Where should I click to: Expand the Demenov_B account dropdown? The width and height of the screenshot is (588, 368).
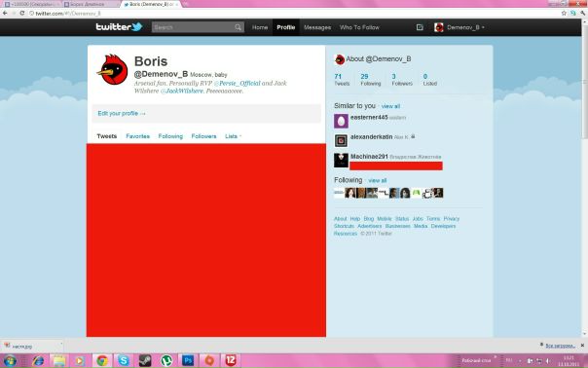(483, 27)
